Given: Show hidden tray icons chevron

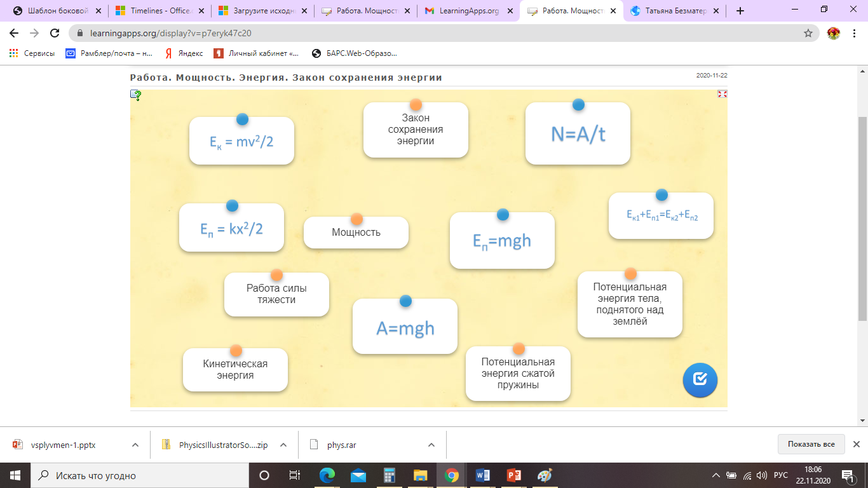Looking at the screenshot, I should point(716,475).
